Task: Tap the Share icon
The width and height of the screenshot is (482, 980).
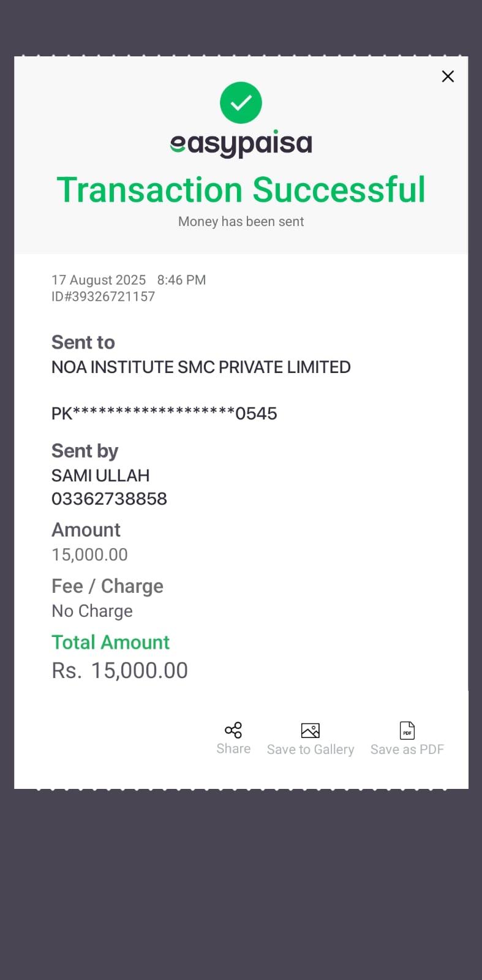Action: 233,730
